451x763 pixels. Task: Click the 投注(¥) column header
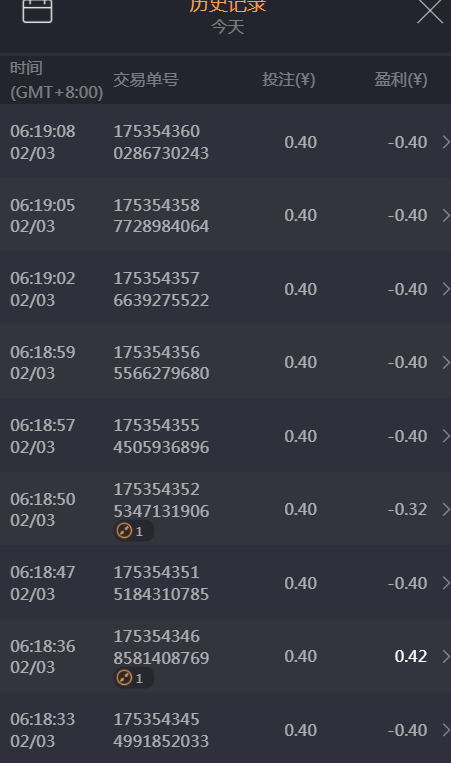289,79
